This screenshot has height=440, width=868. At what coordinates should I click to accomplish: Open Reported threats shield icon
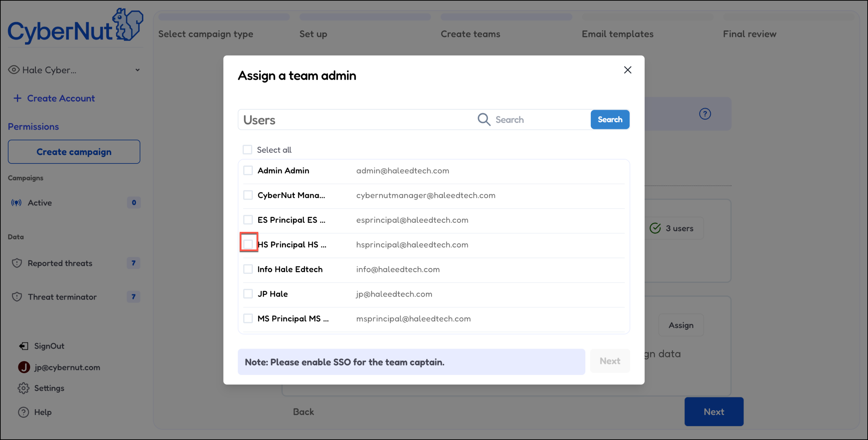(x=17, y=263)
